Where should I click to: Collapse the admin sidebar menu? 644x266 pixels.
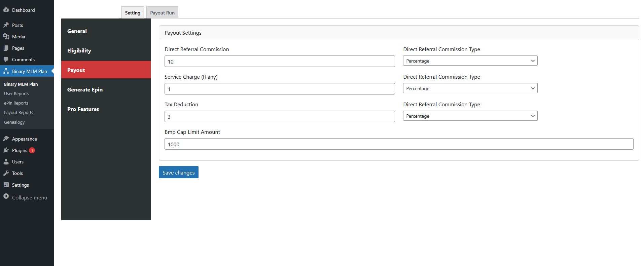point(25,197)
